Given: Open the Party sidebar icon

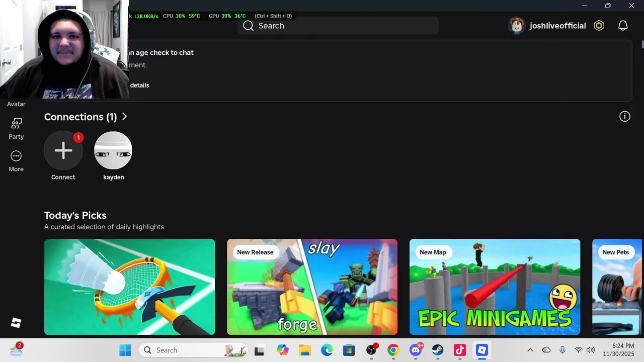Looking at the screenshot, I should [16, 124].
